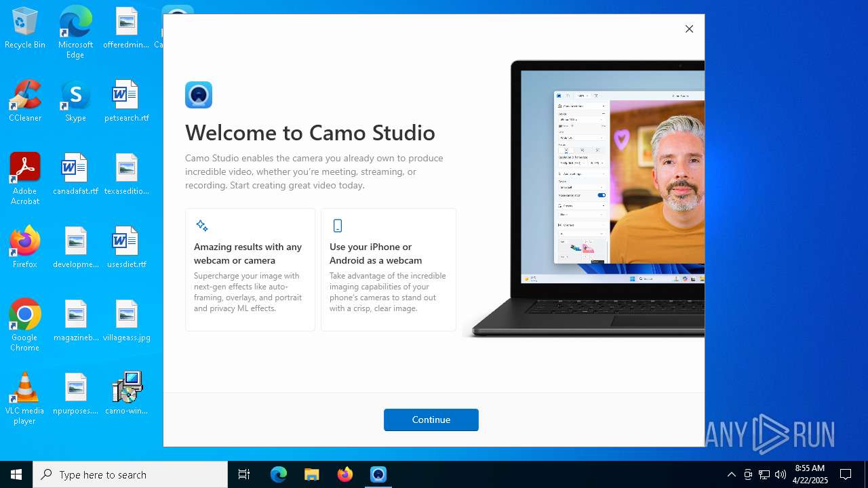Click the Camo Studio logo in the dialog

click(x=199, y=95)
